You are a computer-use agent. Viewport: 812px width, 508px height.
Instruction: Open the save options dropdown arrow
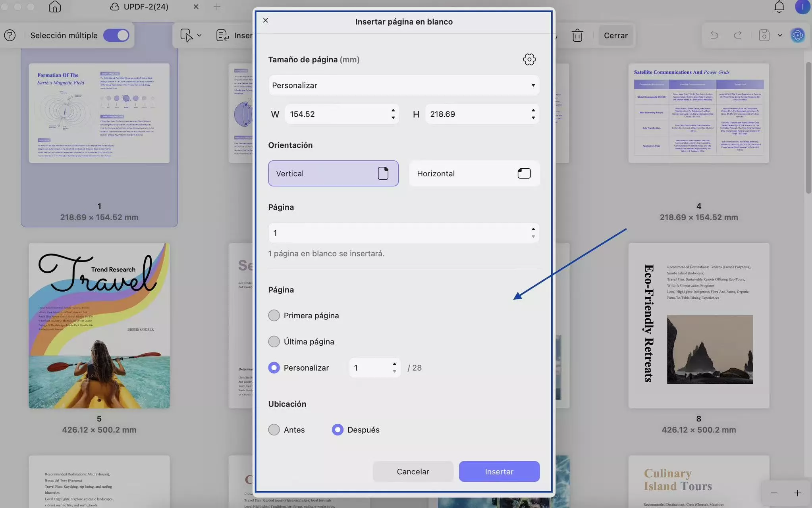[780, 35]
